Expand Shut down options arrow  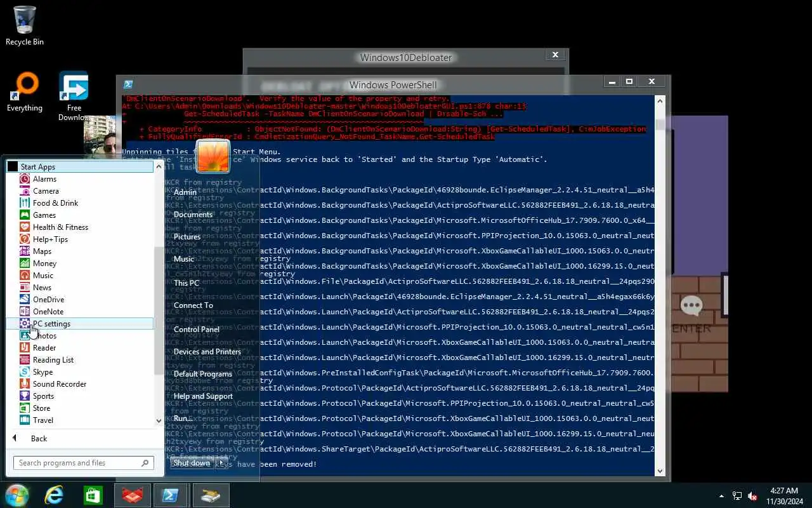tap(221, 463)
